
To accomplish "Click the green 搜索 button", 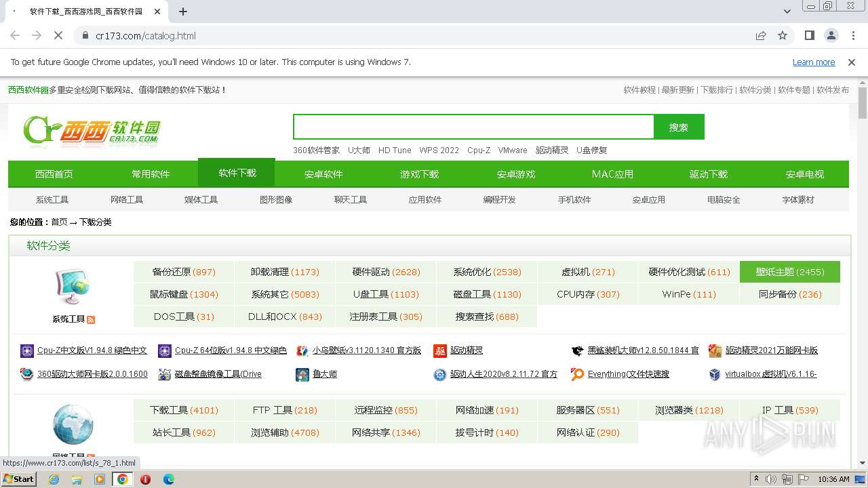I will pyautogui.click(x=679, y=127).
